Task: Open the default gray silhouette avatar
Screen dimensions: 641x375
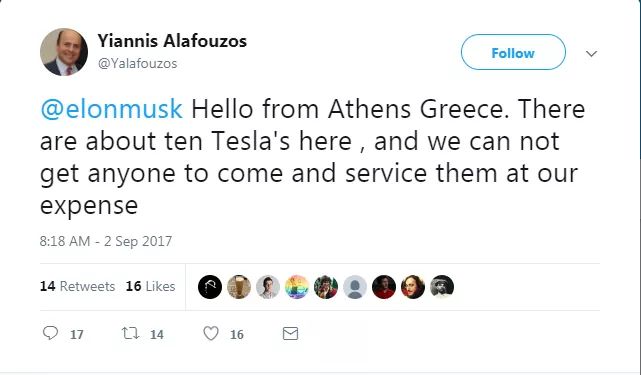Action: coord(355,287)
